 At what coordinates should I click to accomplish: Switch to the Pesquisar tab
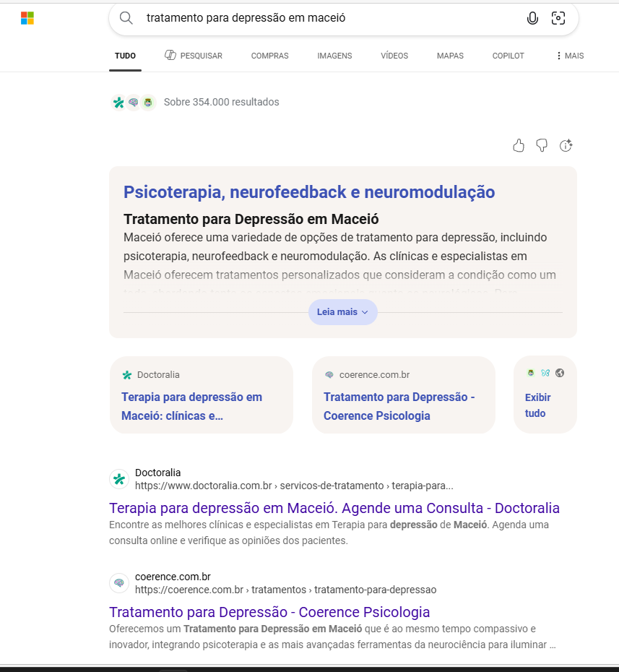point(194,56)
